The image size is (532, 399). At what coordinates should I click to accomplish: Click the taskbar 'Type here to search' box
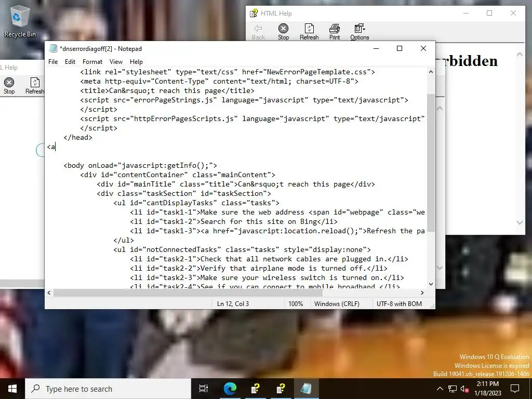point(108,389)
